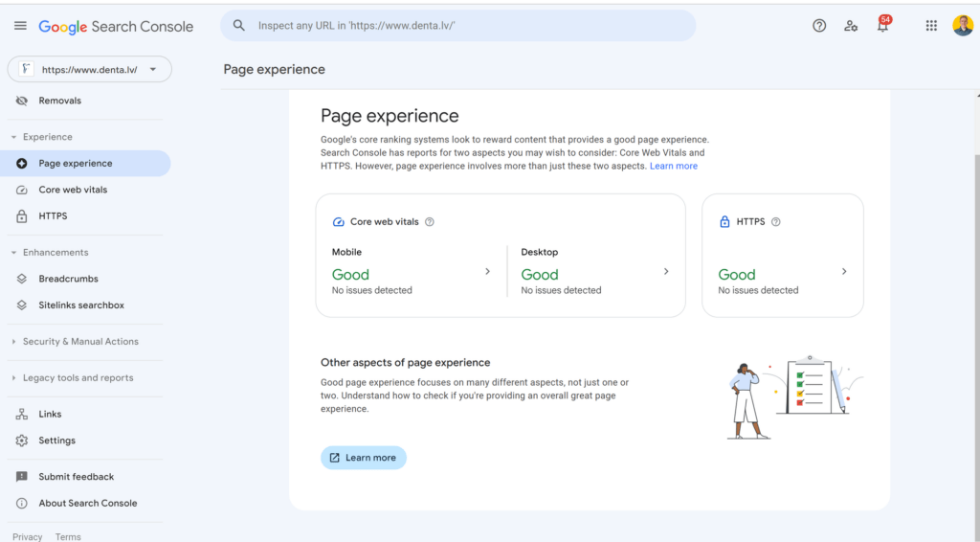Open the Help question mark icon
Viewport: 980px width, 542px height.
819,26
